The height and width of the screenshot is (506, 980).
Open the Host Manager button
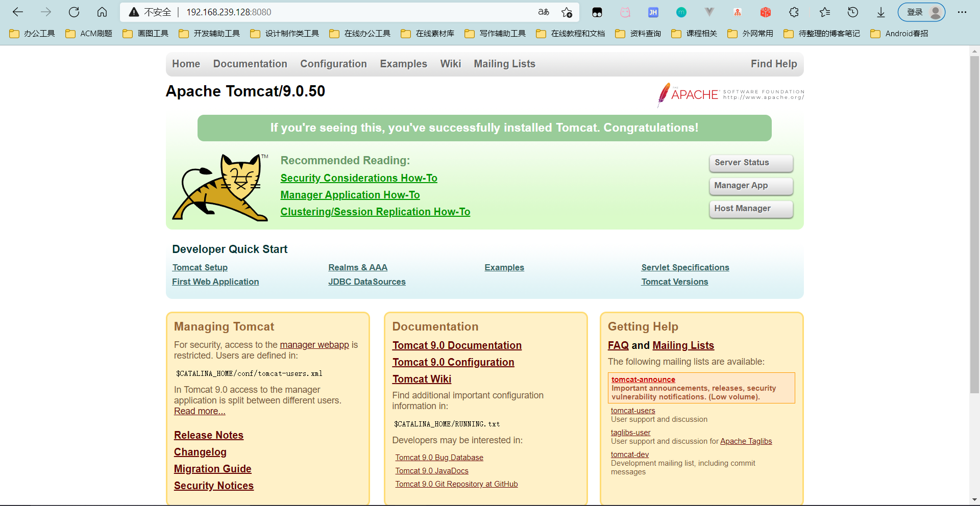751,209
